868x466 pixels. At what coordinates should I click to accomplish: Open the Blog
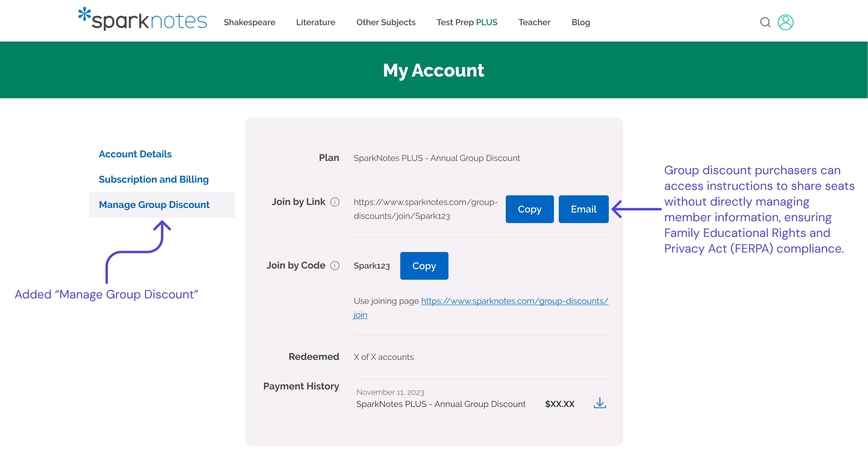pyautogui.click(x=580, y=22)
